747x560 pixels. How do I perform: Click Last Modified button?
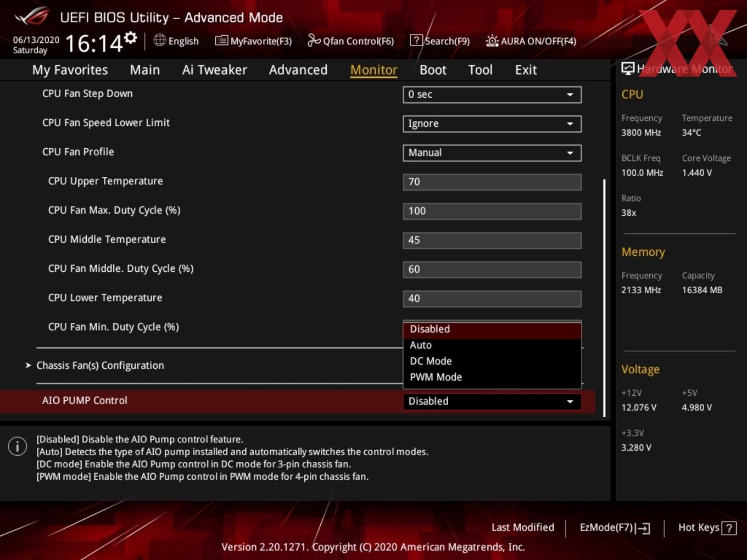coord(523,528)
